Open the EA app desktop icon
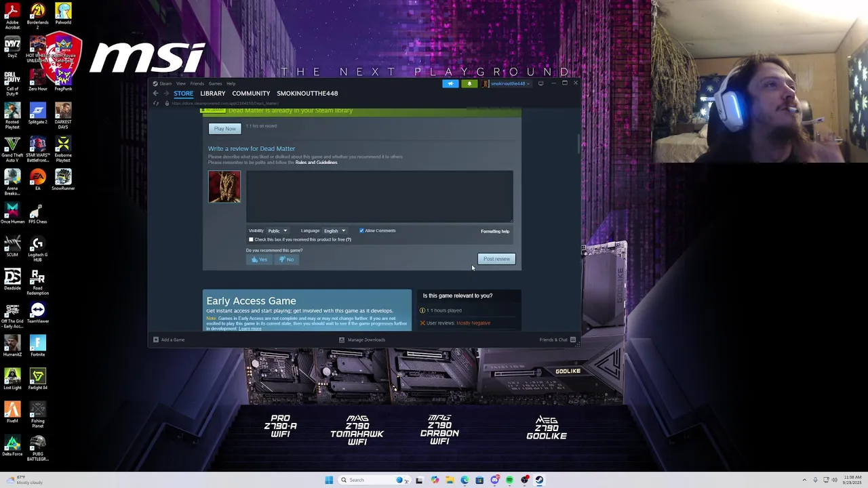The height and width of the screenshot is (488, 868). point(37,180)
